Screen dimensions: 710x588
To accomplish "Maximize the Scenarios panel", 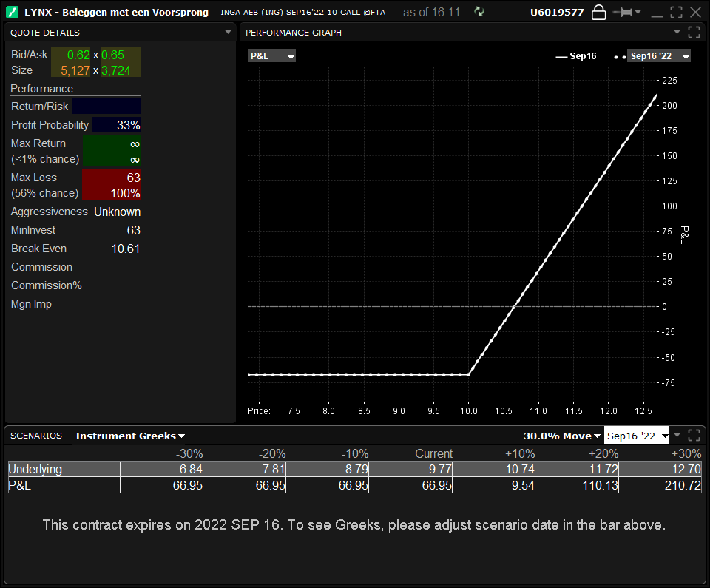I will coord(694,436).
